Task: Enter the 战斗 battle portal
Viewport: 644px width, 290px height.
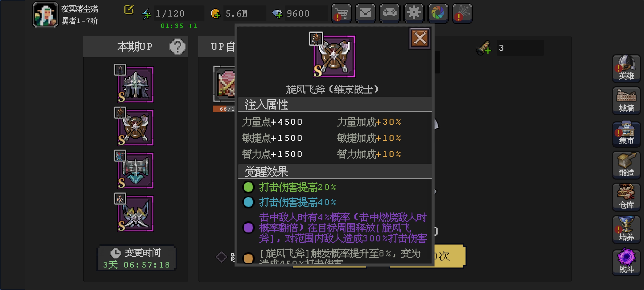Action: [x=626, y=261]
